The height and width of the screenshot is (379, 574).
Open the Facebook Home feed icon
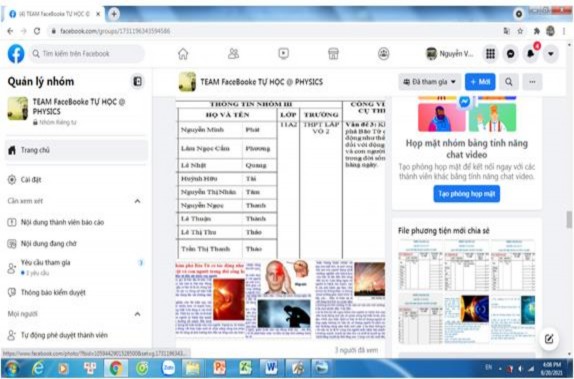(x=183, y=54)
